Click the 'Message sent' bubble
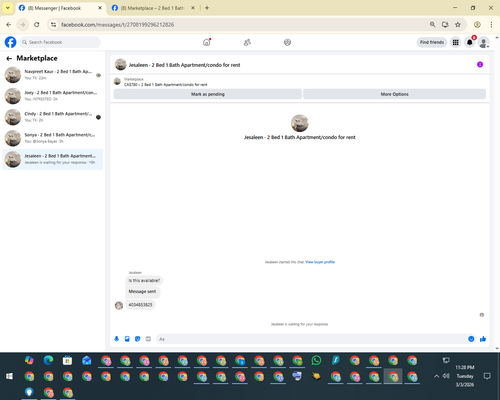Viewport: 500px width, 400px height. [x=142, y=292]
